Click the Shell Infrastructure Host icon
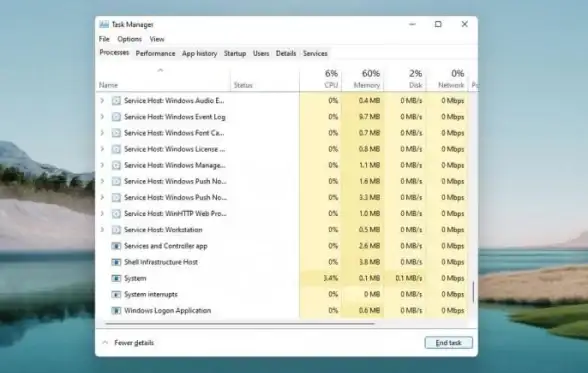Image resolution: width=588 pixels, height=373 pixels. click(x=116, y=262)
